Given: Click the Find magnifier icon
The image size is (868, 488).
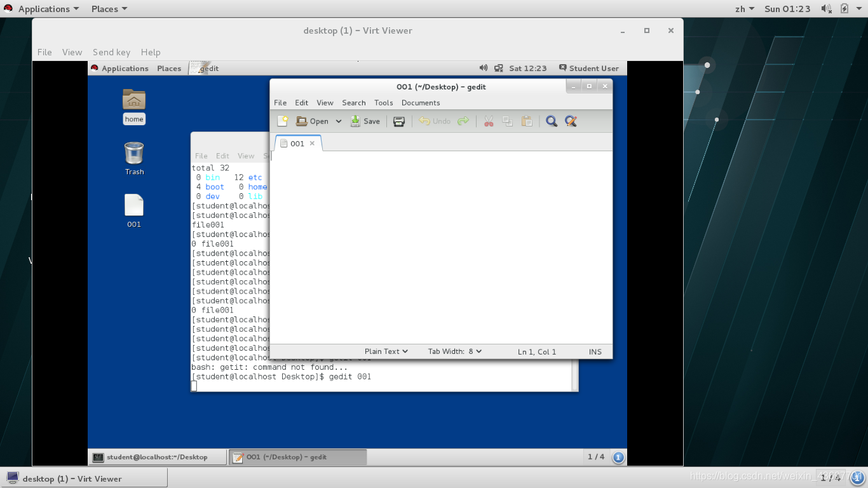Looking at the screenshot, I should [552, 121].
